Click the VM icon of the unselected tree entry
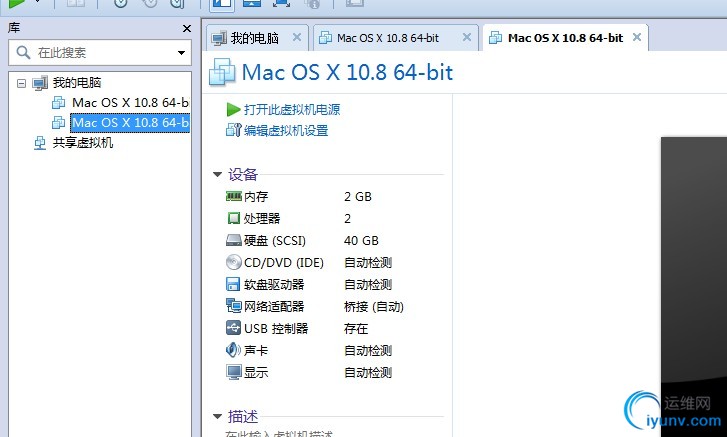Viewport: 727px width, 437px height. click(x=58, y=102)
